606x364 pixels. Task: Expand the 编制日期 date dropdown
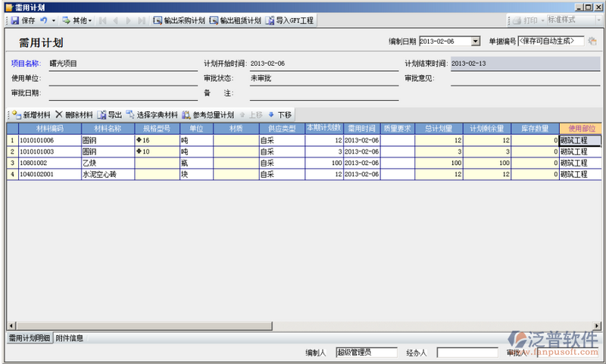pos(475,42)
